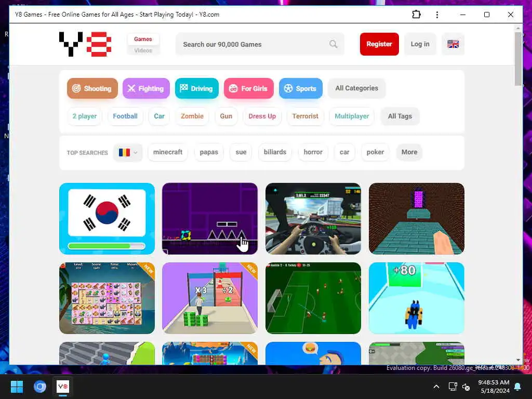
Task: Open the mahjong tile matching game thumbnail
Action: pyautogui.click(x=107, y=298)
